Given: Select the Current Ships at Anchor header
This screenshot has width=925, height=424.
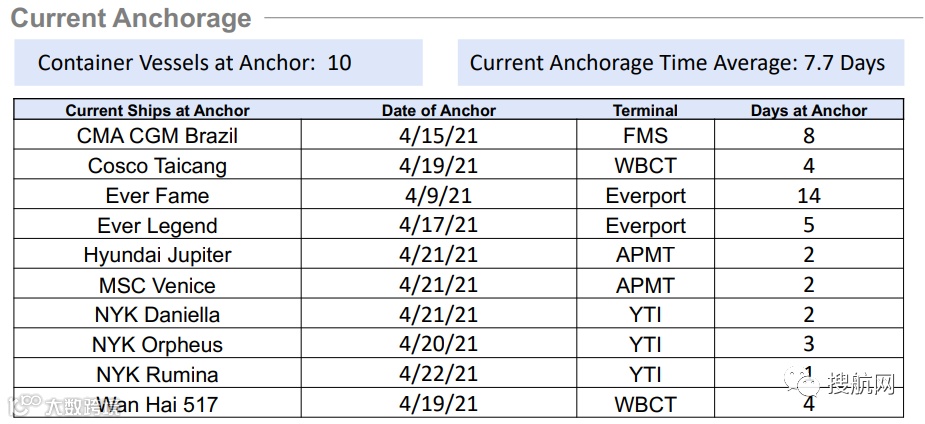Looking at the screenshot, I should click(x=158, y=110).
